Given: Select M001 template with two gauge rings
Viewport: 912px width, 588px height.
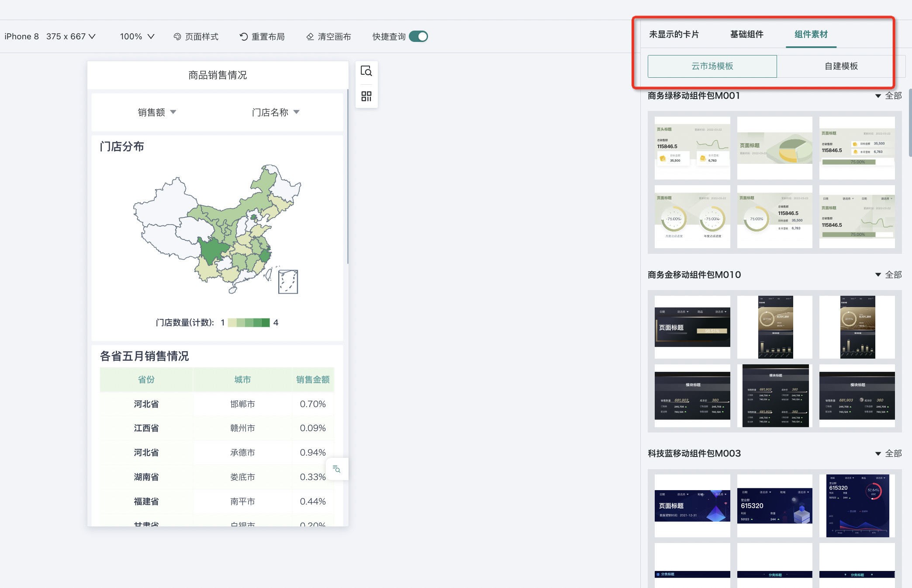Looking at the screenshot, I should point(692,217).
